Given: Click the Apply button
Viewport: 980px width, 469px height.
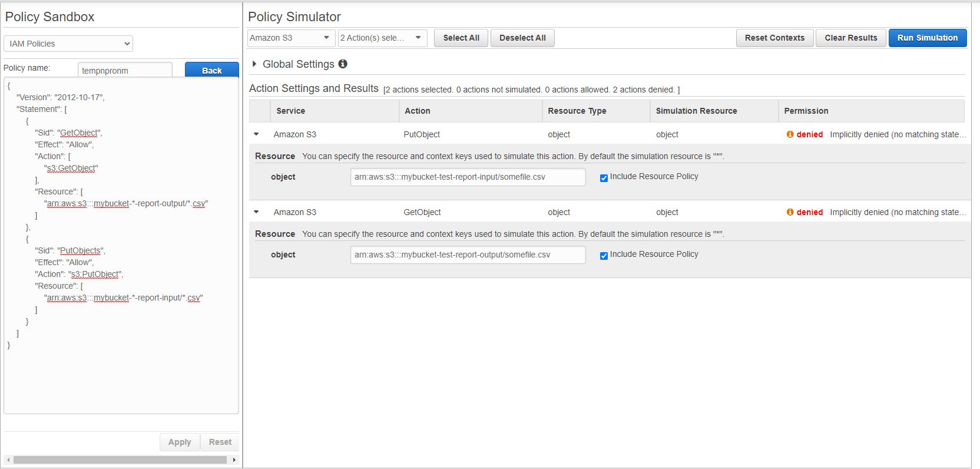Looking at the screenshot, I should [180, 442].
